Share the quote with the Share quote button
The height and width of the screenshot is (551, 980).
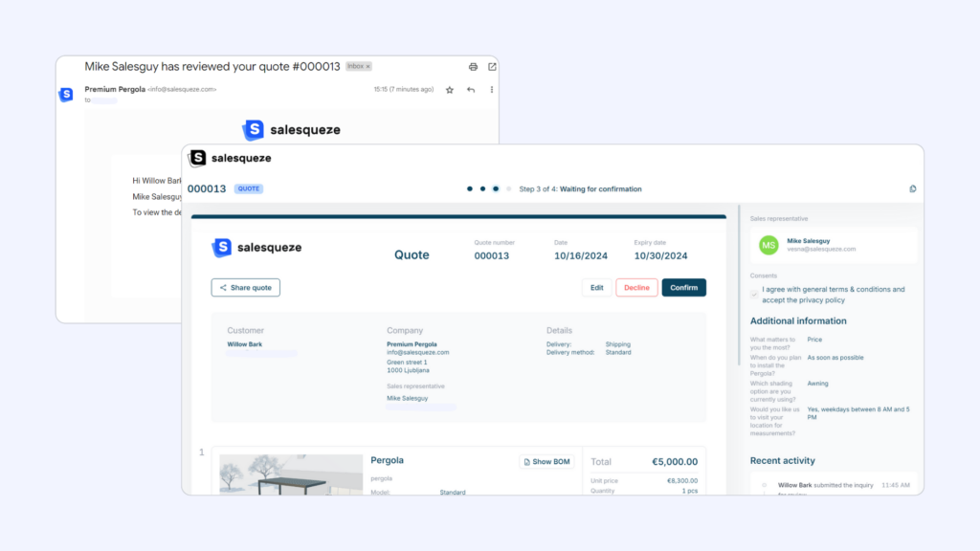click(x=246, y=287)
